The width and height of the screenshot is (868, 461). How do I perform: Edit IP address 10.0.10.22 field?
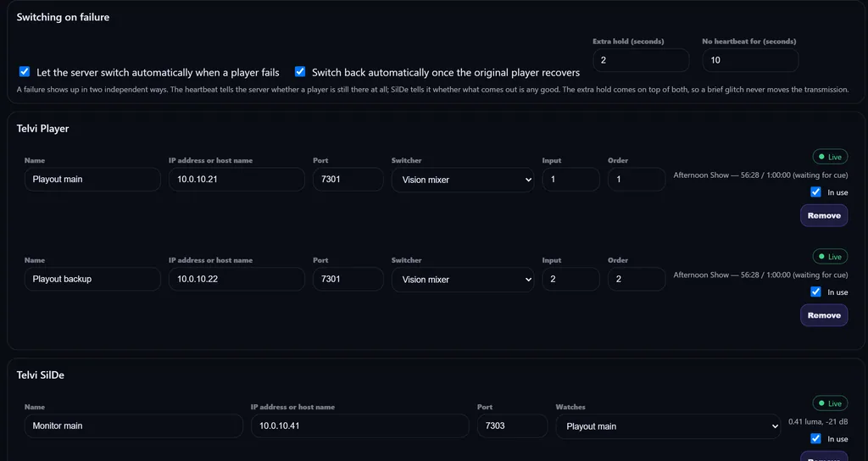(236, 279)
